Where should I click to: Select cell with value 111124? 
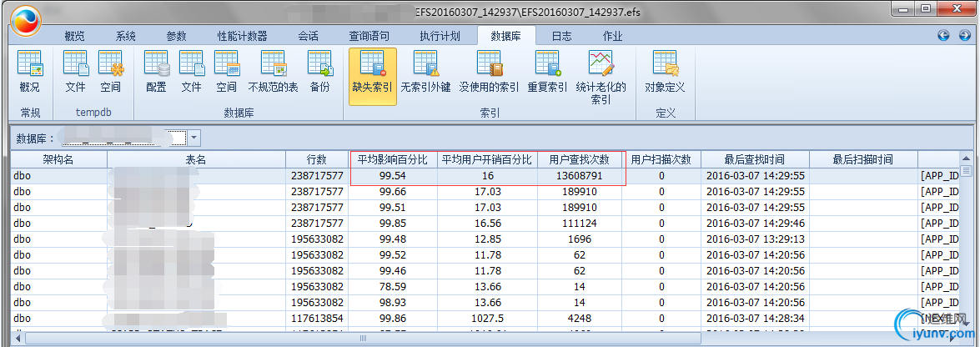[x=580, y=224]
